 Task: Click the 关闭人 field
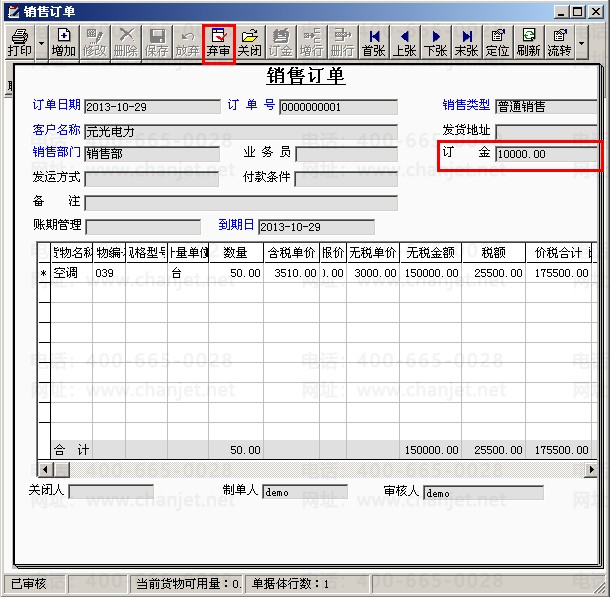click(111, 492)
